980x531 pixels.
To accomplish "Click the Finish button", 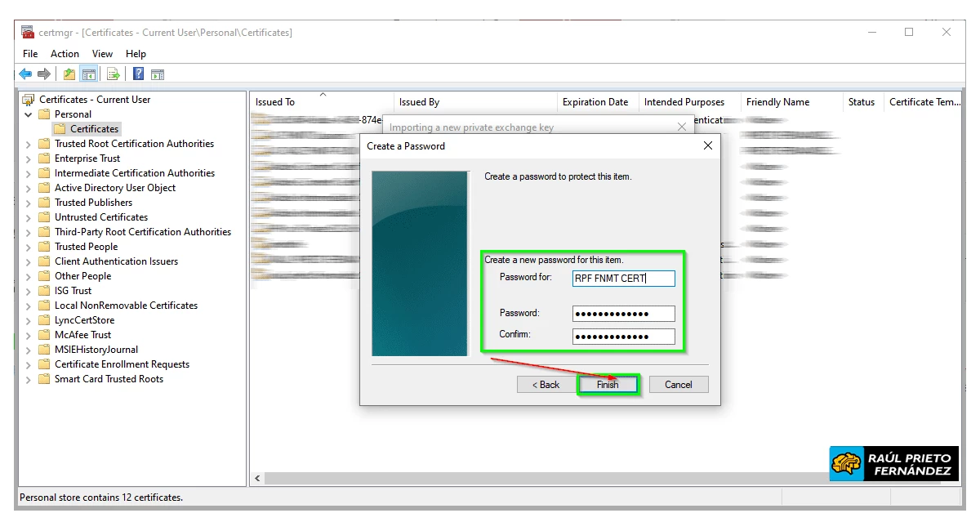I will pyautogui.click(x=608, y=385).
